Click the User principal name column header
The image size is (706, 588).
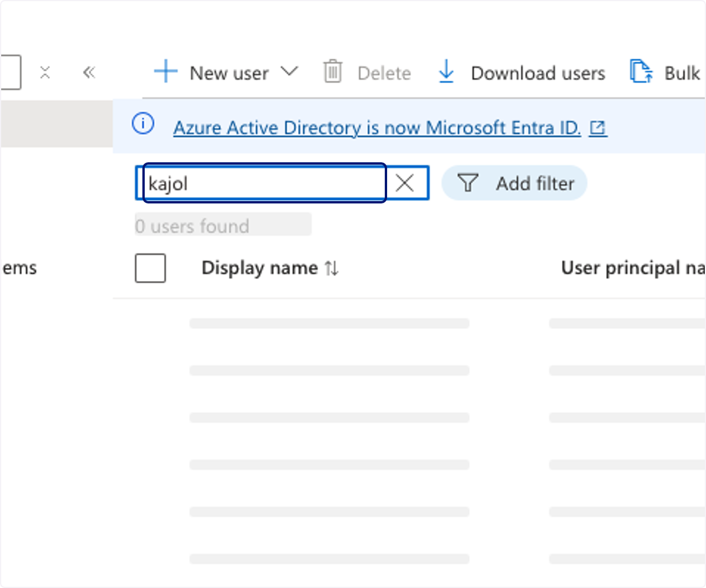[633, 268]
